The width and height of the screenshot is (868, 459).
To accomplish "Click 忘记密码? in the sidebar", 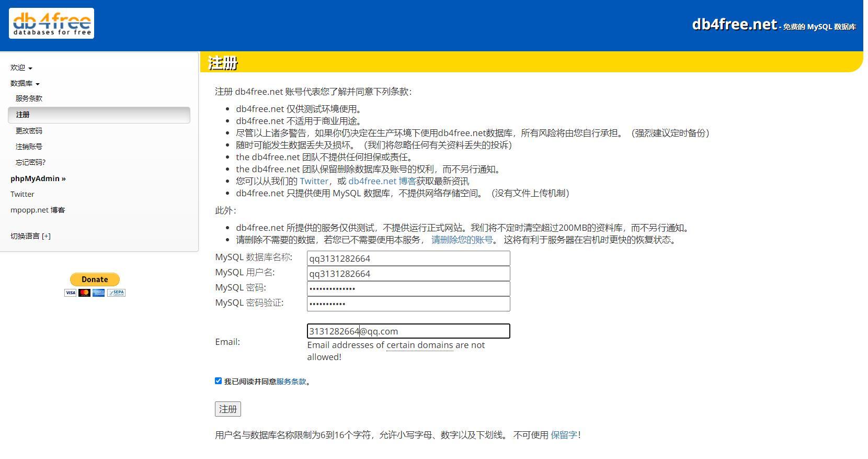I will pos(30,162).
